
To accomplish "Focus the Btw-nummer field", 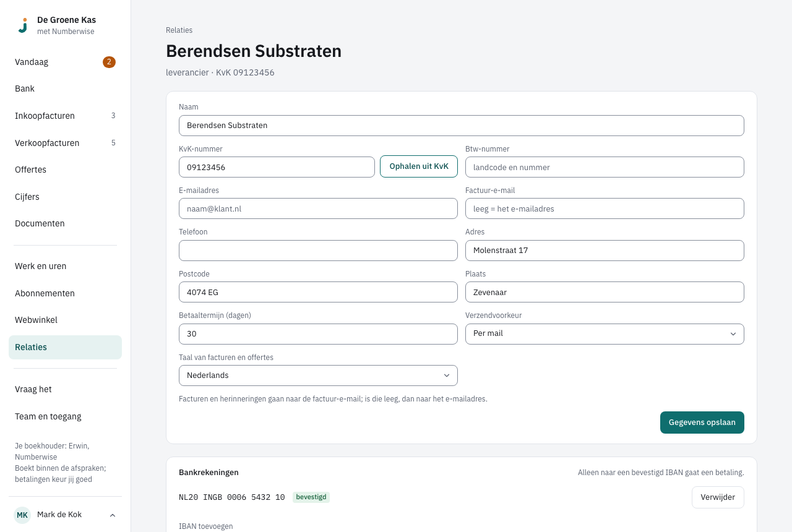I will point(605,167).
